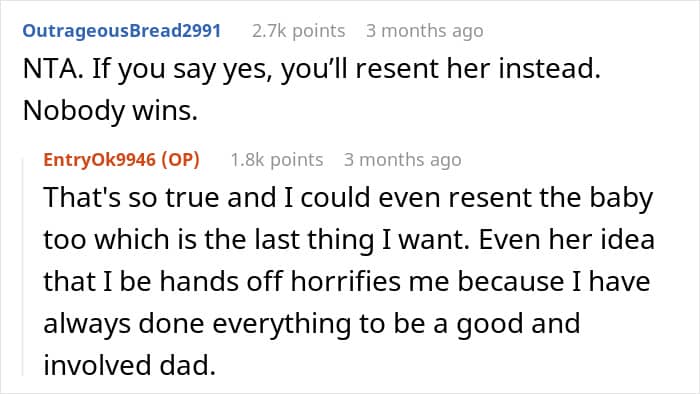Click the phrase 'If you say yes'
Screen dimensions: 700x394
tap(182, 70)
